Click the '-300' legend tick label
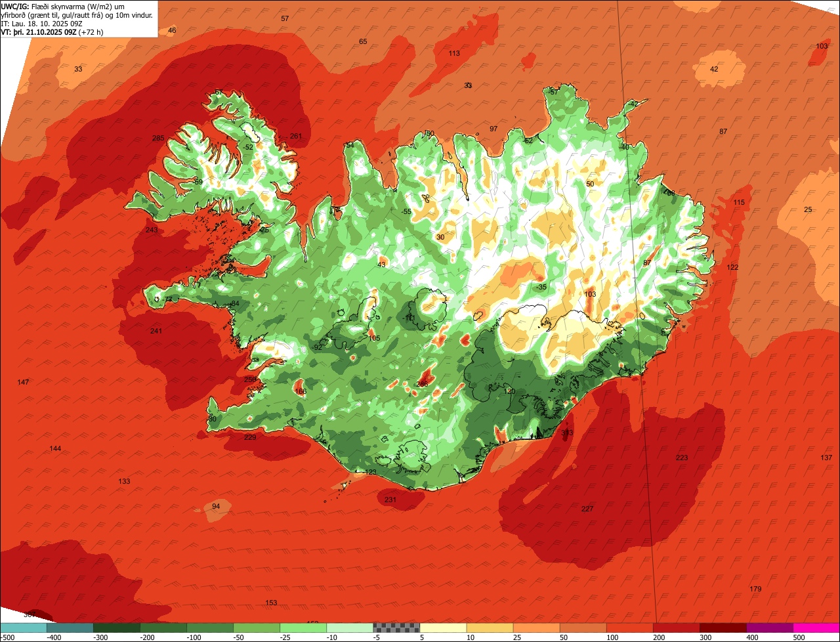The height and width of the screenshot is (642, 840). pos(100,637)
